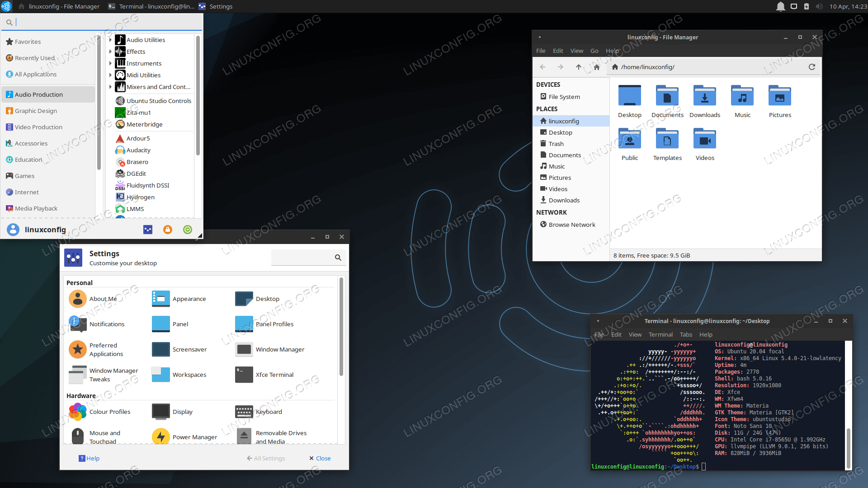The image size is (868, 488).
Task: Switch to Settings window in the taskbar
Action: coord(216,6)
